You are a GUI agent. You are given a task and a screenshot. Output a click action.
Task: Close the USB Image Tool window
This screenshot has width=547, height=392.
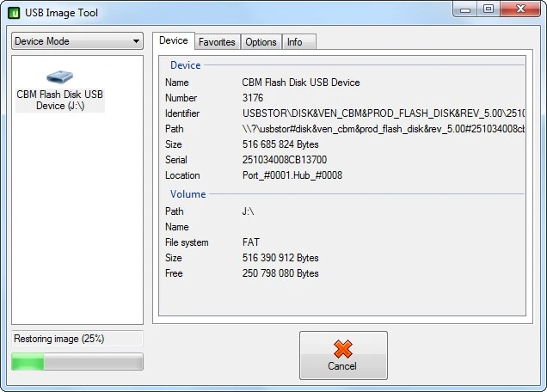point(520,9)
